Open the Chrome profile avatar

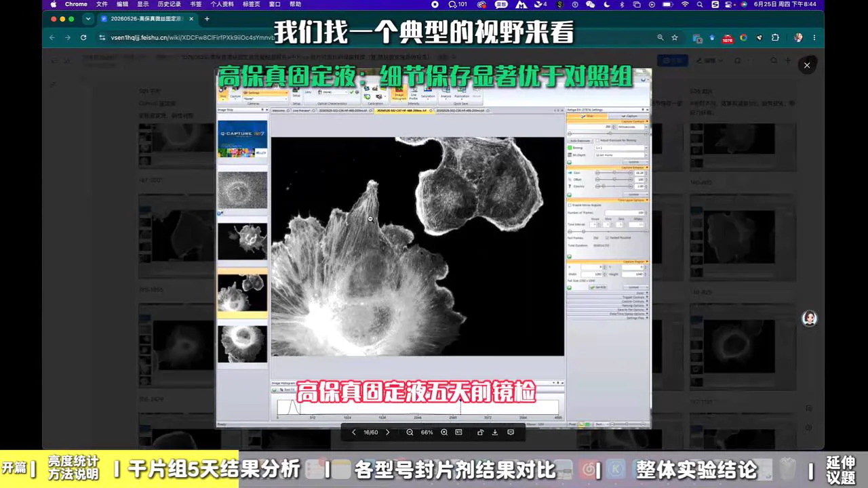(x=798, y=38)
